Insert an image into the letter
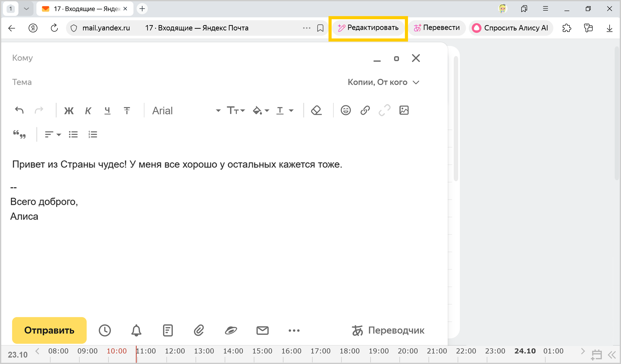The height and width of the screenshot is (364, 621). point(404,110)
